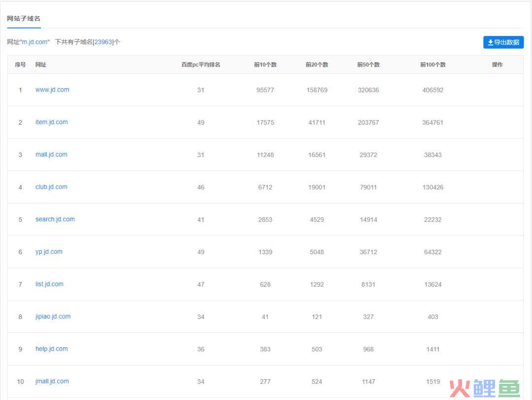This screenshot has height=400, width=532.
Task: Select value 19001 in club.jd.com row
Action: point(317,187)
